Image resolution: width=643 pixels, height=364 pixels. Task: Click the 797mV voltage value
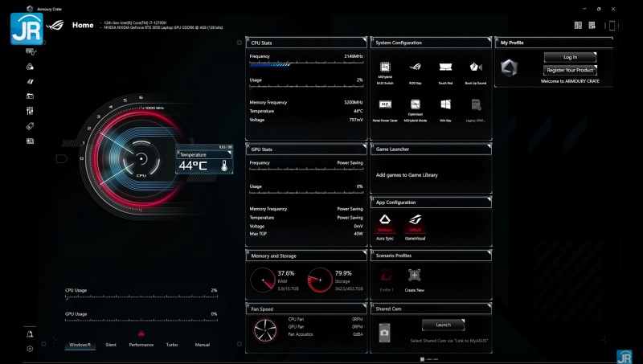pos(356,120)
